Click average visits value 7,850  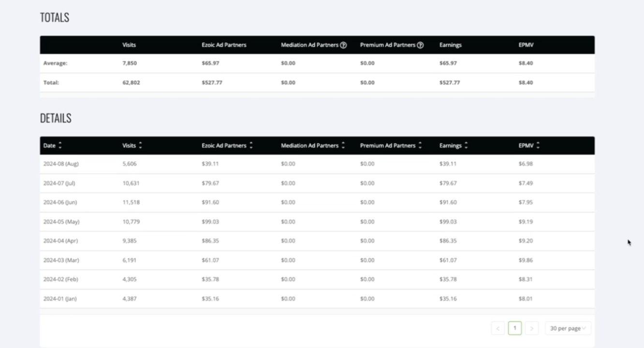(x=130, y=63)
